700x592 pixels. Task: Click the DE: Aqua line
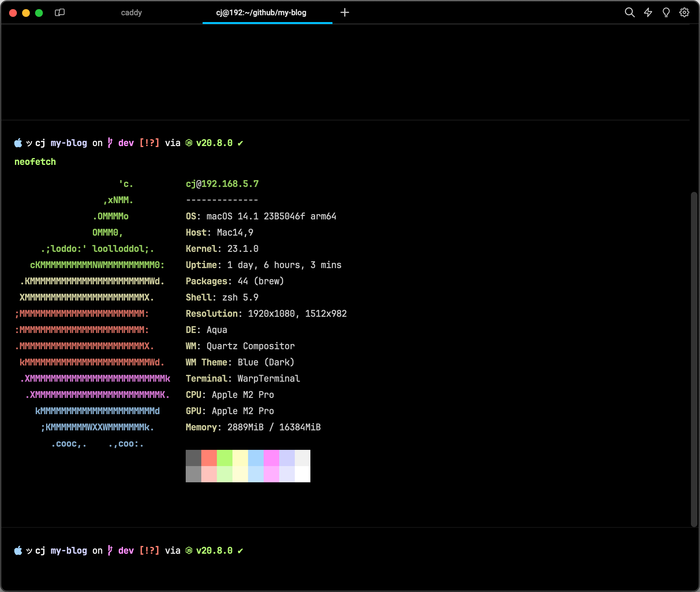(206, 329)
